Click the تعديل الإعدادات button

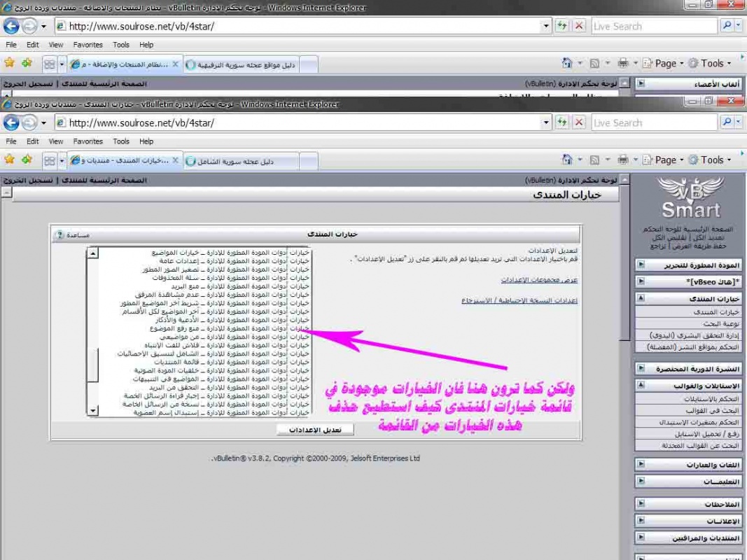pos(315,430)
